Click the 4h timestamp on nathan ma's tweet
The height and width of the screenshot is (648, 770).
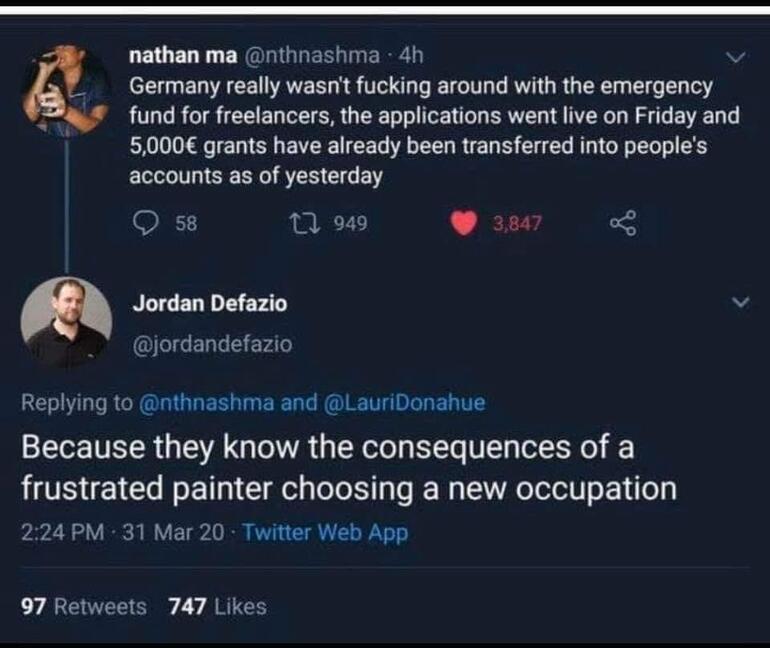coord(411,55)
